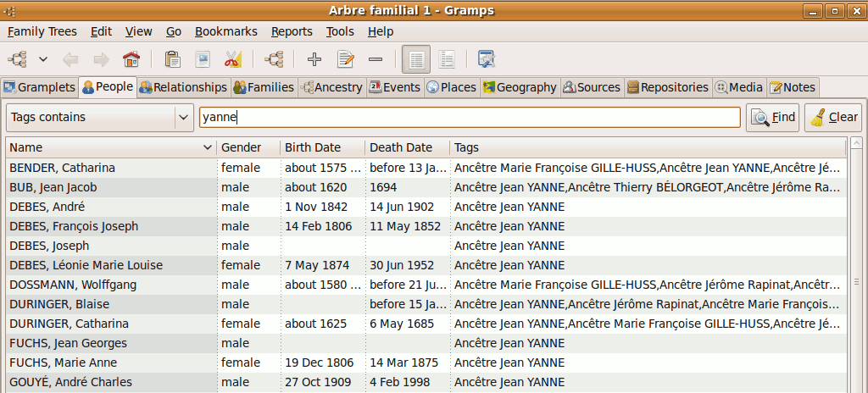Click the Clear button
Screen dimensions: 868x393
(x=833, y=118)
